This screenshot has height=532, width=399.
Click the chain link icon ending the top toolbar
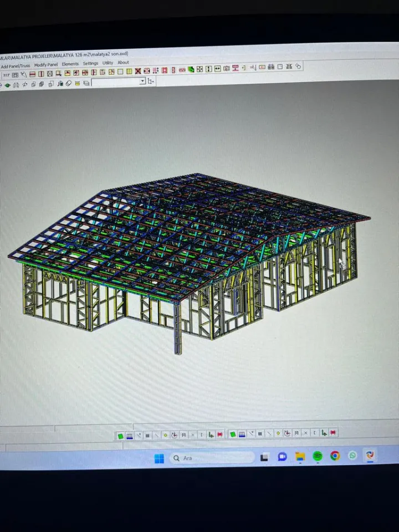tap(298, 66)
